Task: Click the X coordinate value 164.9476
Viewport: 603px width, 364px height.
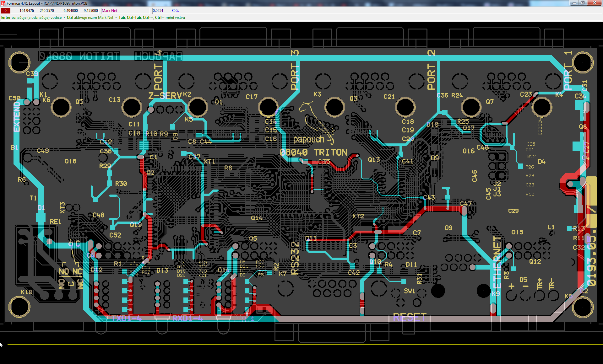Action: click(x=26, y=11)
